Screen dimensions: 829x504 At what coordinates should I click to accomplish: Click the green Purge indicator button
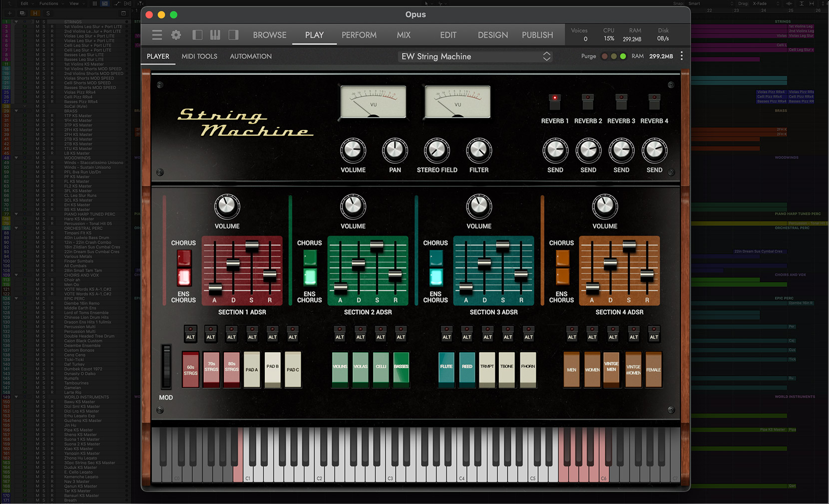(x=623, y=56)
